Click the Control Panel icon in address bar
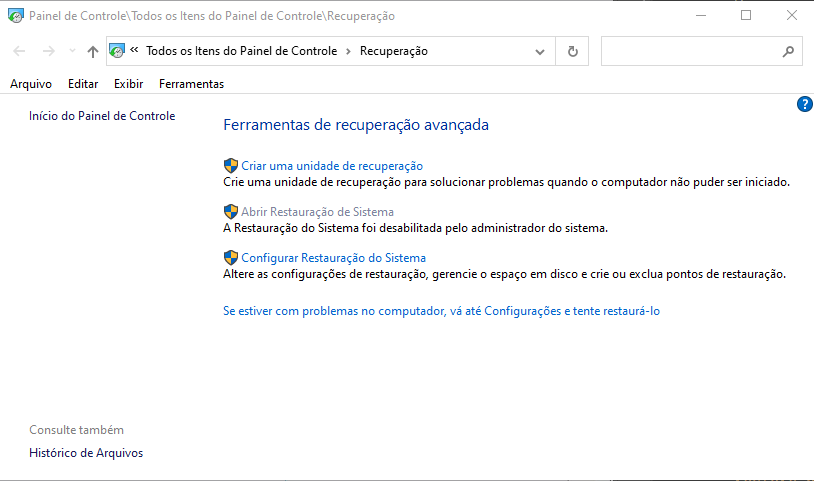Image resolution: width=814 pixels, height=481 pixels. coord(117,51)
